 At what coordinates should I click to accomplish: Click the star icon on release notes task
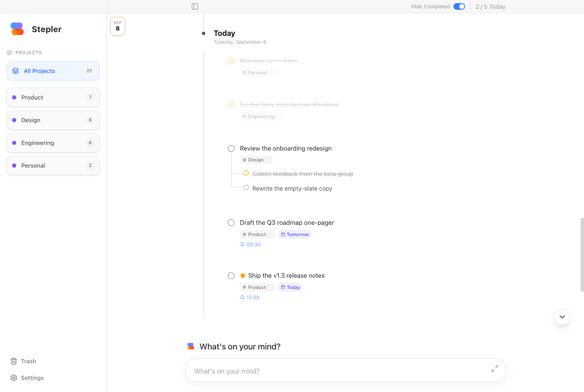[243, 276]
